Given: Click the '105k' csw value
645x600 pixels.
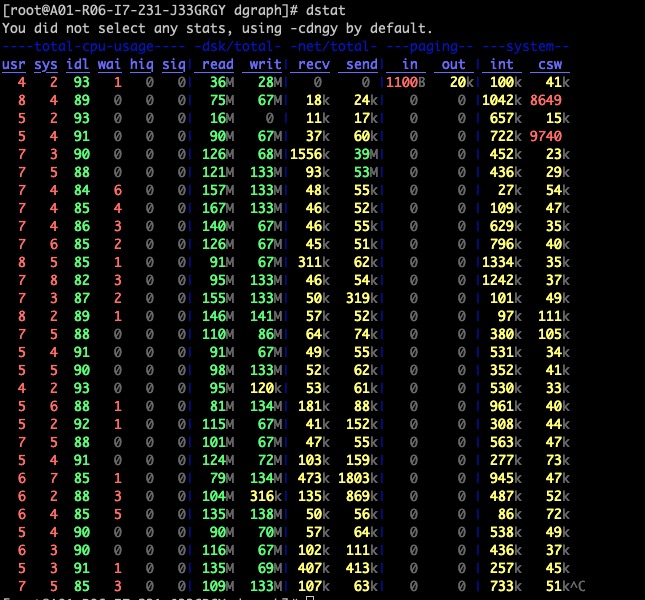Looking at the screenshot, I should [554, 334].
